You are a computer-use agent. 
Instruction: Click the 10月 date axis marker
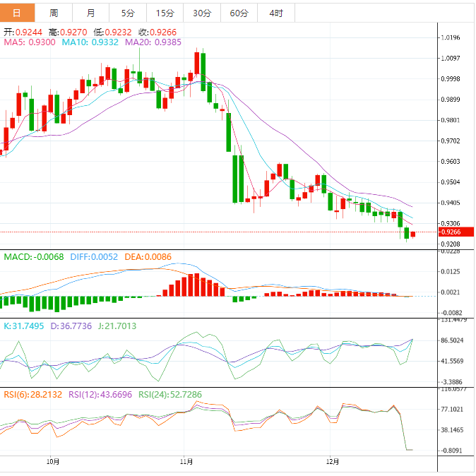point(52,462)
